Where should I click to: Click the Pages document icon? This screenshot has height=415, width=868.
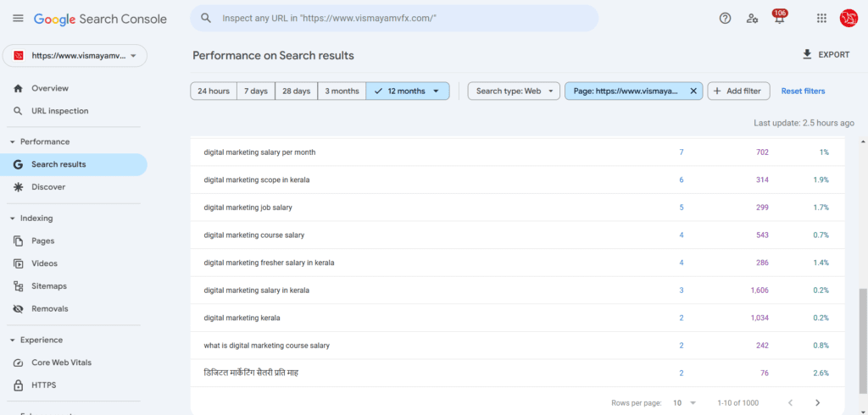click(x=19, y=241)
